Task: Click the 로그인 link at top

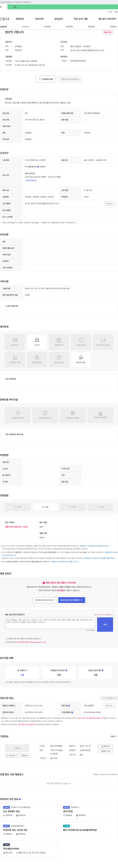Action: [110, 12]
